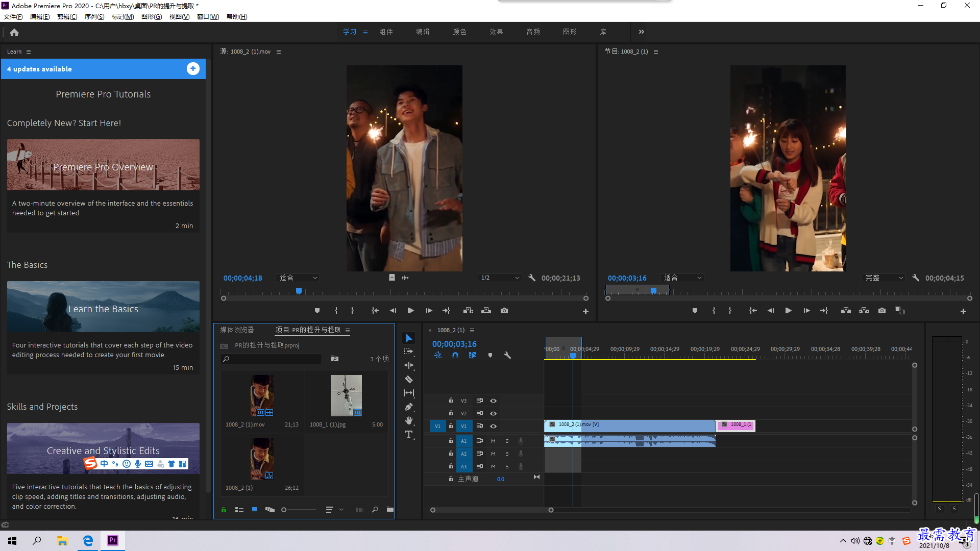This screenshot has width=980, height=551.
Task: Mute audio track A1
Action: [493, 441]
